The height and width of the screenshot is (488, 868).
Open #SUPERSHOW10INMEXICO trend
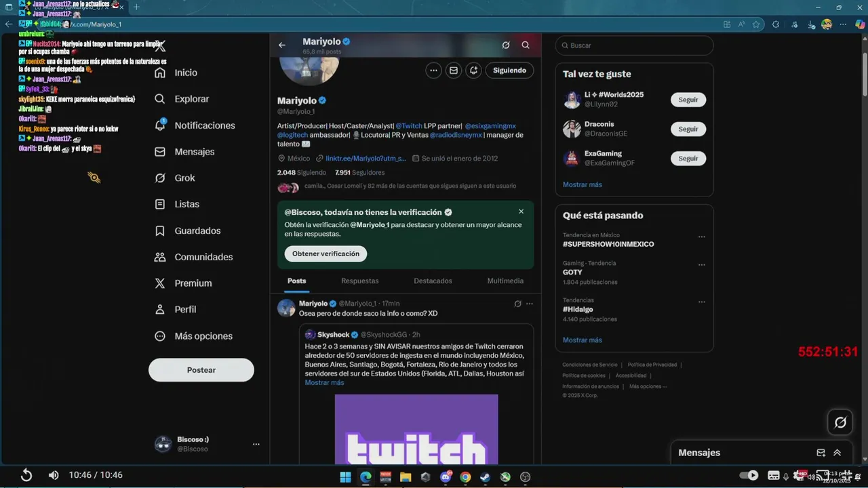608,244
